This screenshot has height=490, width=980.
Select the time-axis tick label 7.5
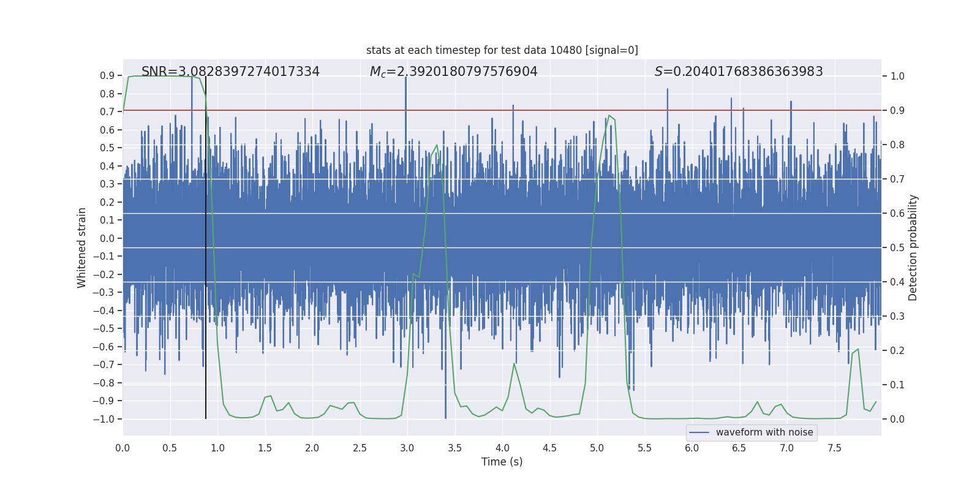[834, 448]
